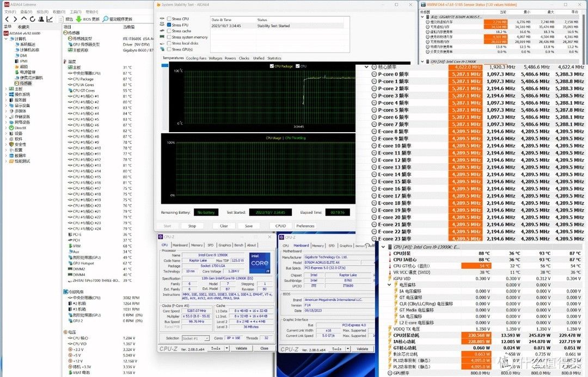Enable the Stress CPU checkbox
588x377 pixels.
click(x=169, y=18)
